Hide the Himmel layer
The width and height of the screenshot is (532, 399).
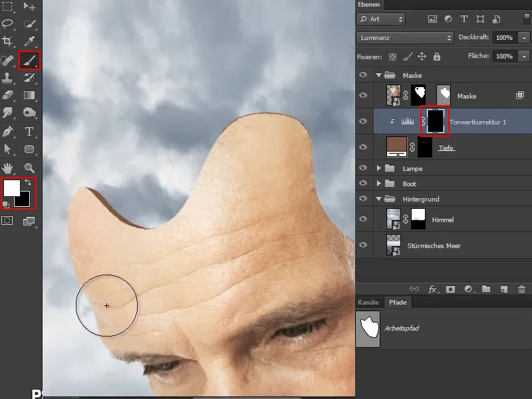363,219
